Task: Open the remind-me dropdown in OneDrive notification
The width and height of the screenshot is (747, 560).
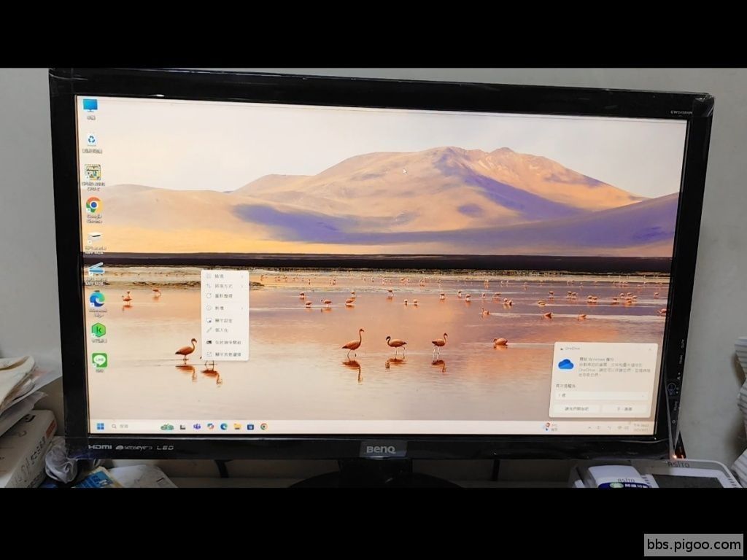Action: 602,394
